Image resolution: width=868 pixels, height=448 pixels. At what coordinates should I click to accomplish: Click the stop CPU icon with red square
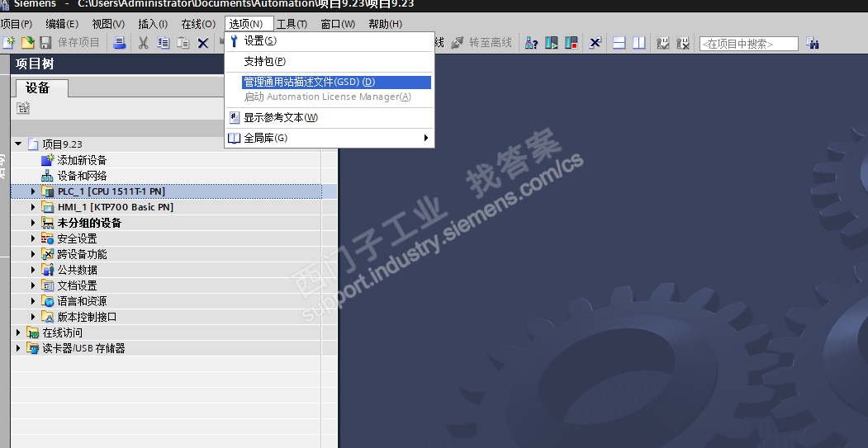tap(572, 43)
